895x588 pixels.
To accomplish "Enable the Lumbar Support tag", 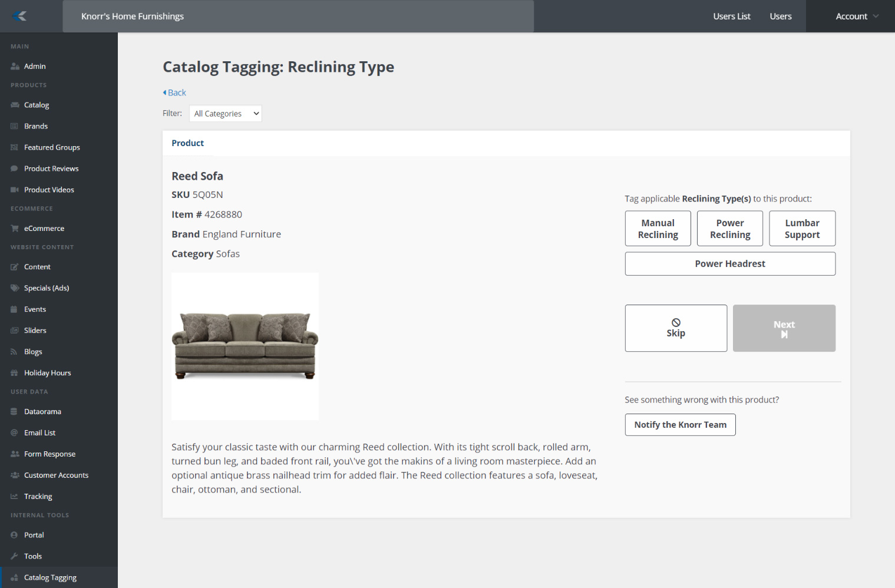I will coord(802,229).
